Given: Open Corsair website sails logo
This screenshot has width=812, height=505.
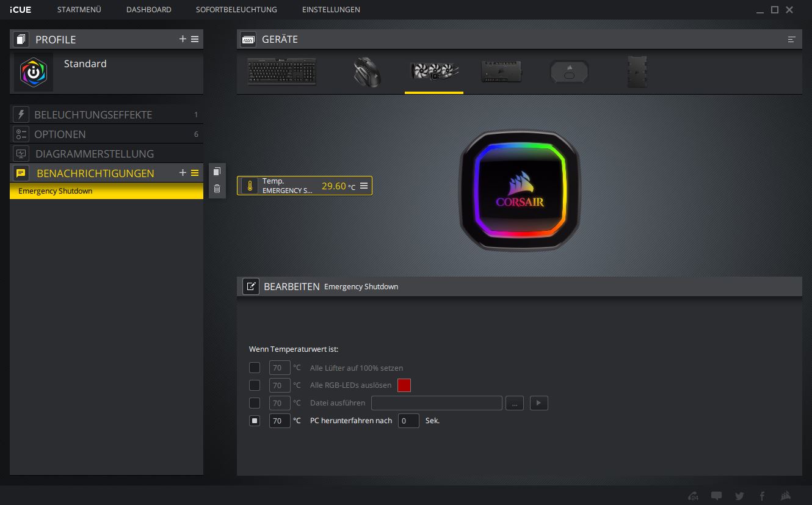Looking at the screenshot, I should (786, 496).
